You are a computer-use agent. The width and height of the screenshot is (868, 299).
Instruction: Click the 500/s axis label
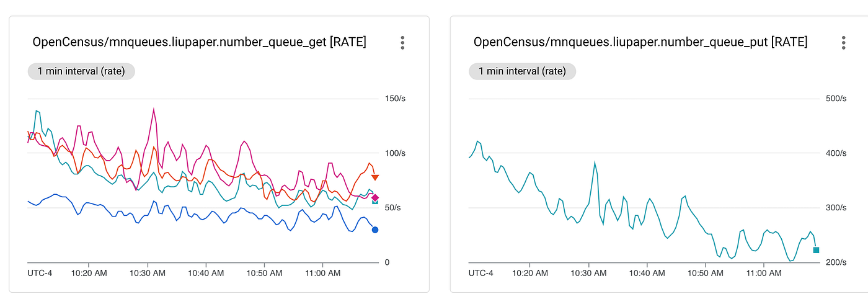(x=836, y=99)
